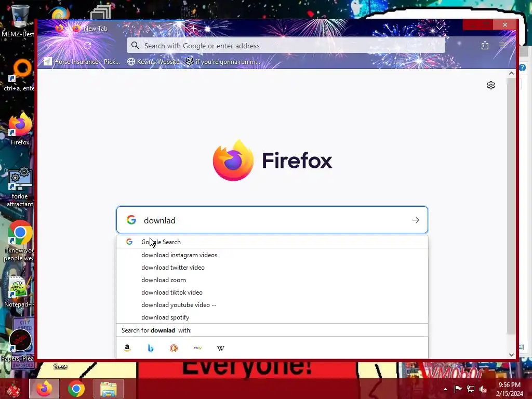The width and height of the screenshot is (532, 399).
Task: Open the ctrl+a desktop shortcut icon
Action: pos(20,75)
